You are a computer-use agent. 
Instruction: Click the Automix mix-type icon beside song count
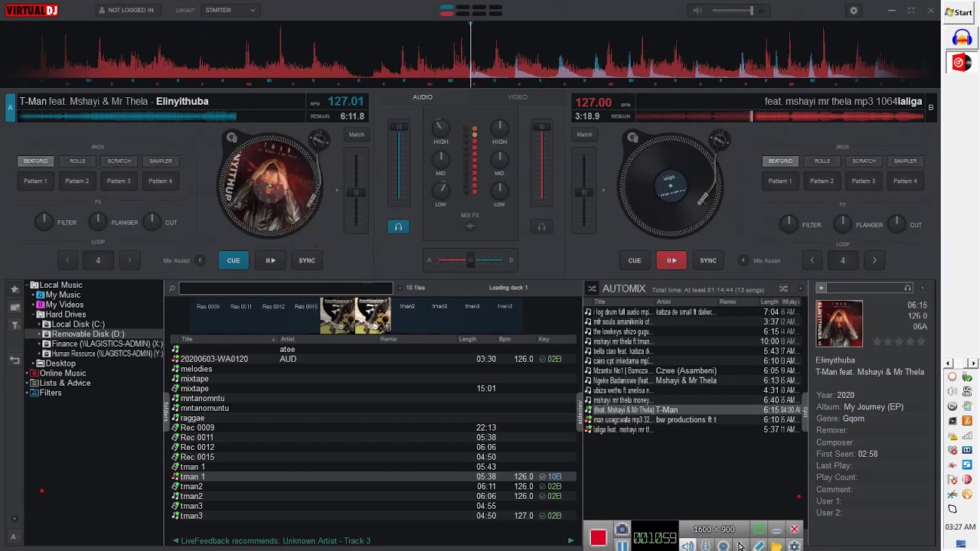(x=783, y=289)
